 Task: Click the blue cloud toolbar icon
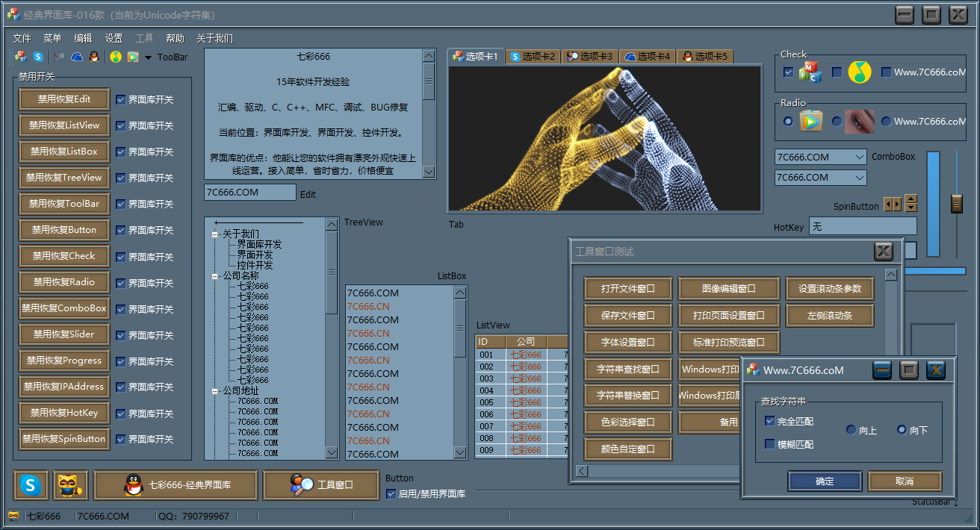tap(77, 57)
